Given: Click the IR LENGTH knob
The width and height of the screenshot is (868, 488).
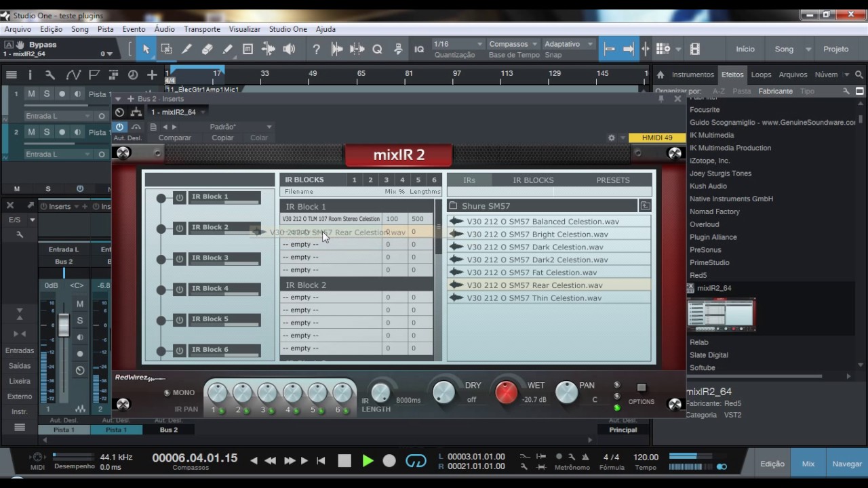Looking at the screenshot, I should pos(381,392).
